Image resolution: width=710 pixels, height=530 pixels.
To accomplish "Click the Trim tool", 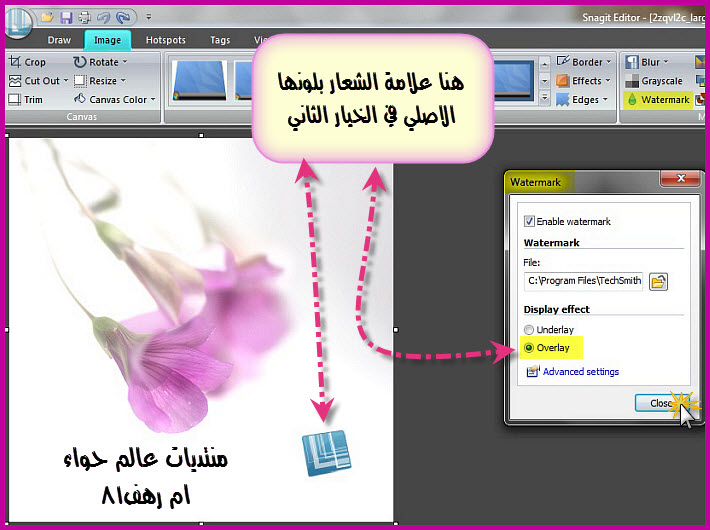I will (x=27, y=99).
